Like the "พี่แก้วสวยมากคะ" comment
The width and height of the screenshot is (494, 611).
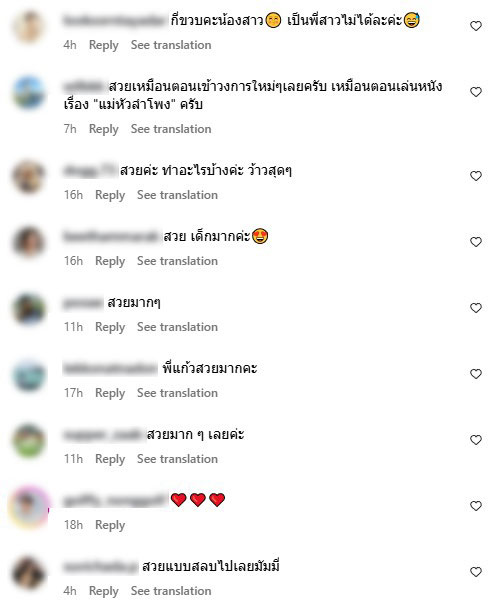(476, 374)
